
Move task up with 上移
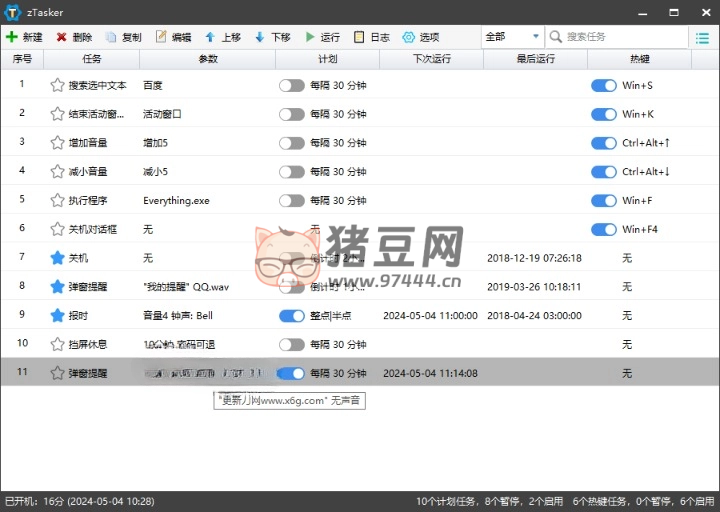[223, 37]
